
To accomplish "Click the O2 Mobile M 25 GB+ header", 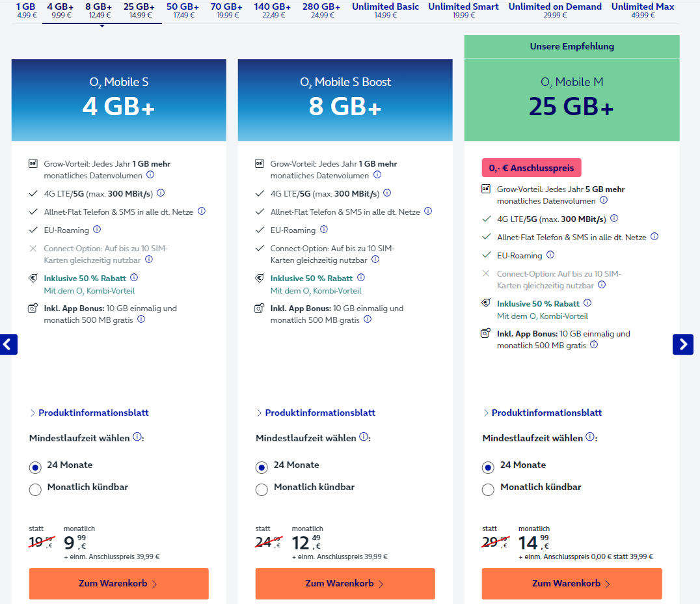I will coord(572,100).
